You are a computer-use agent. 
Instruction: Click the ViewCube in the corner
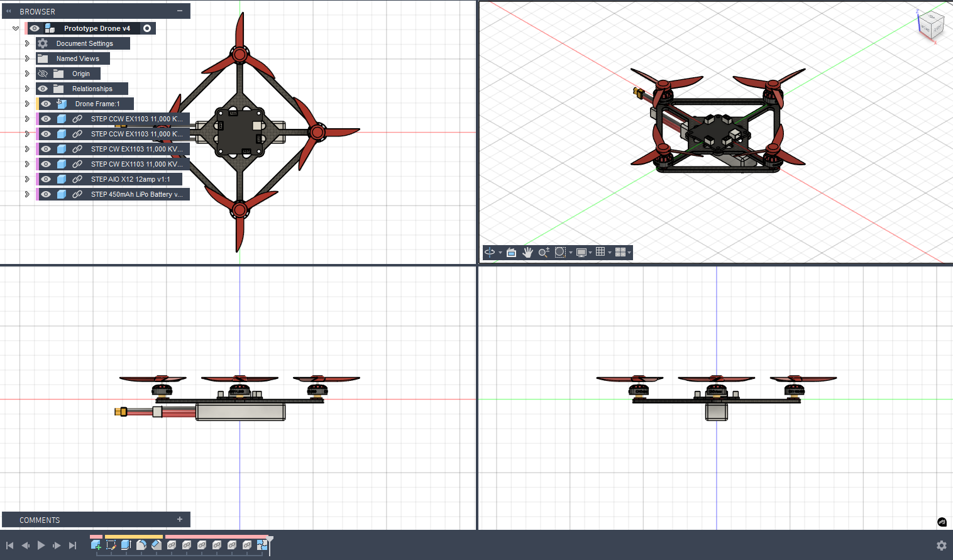click(x=930, y=25)
